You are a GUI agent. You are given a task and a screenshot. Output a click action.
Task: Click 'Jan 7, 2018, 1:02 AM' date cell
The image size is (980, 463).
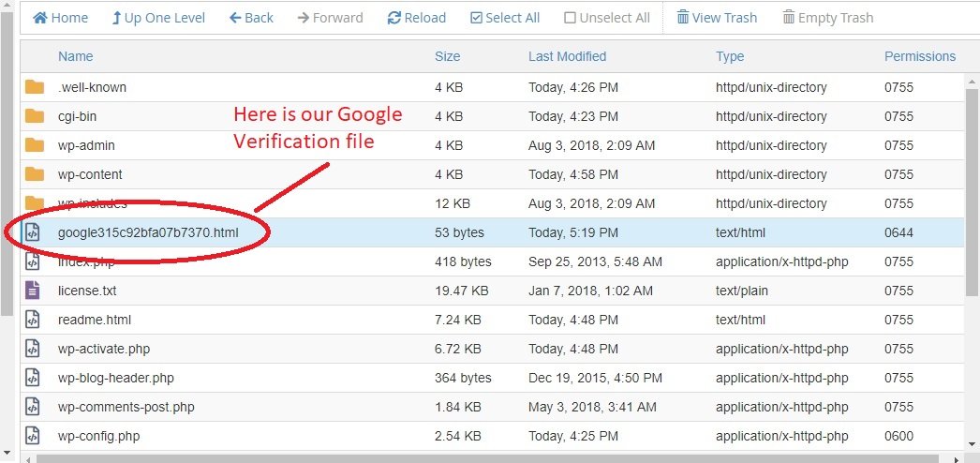[590, 291]
